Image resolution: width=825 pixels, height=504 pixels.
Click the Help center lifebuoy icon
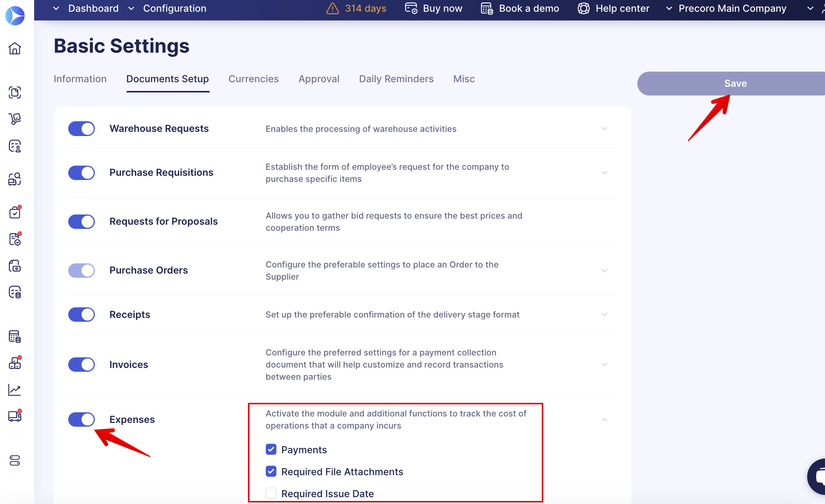[583, 8]
